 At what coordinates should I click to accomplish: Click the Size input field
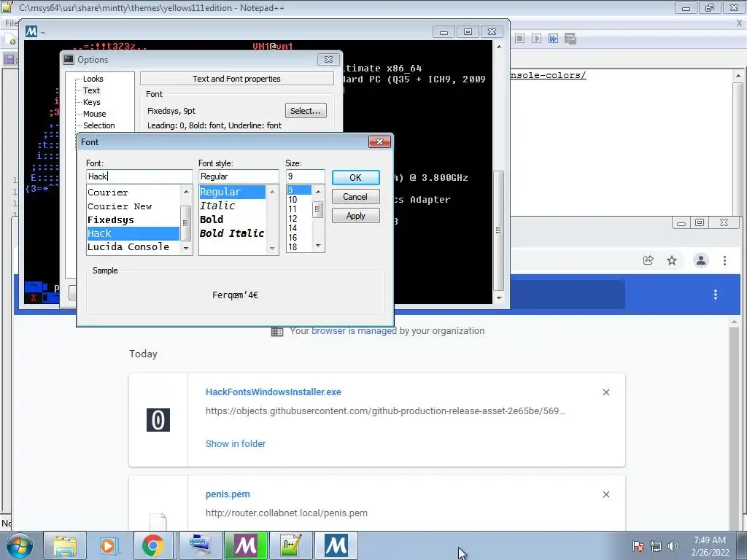[306, 176]
